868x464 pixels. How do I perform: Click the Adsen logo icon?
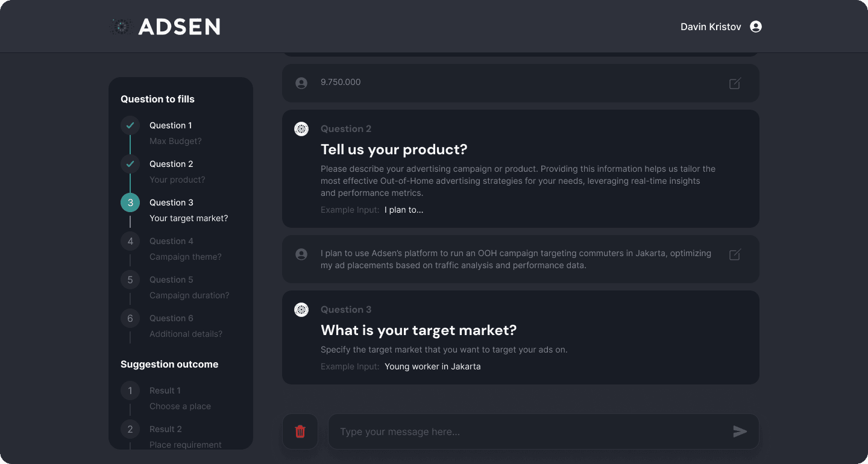pyautogui.click(x=122, y=27)
